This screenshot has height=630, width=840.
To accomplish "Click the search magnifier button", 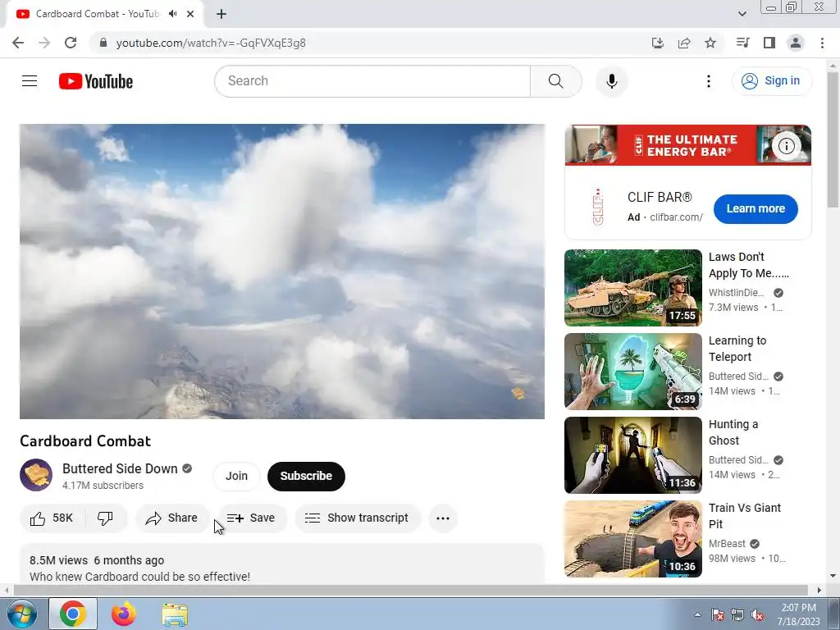I will (x=555, y=81).
